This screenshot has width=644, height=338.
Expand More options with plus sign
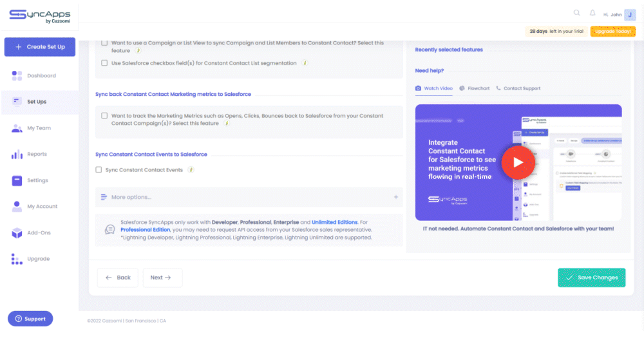click(396, 197)
